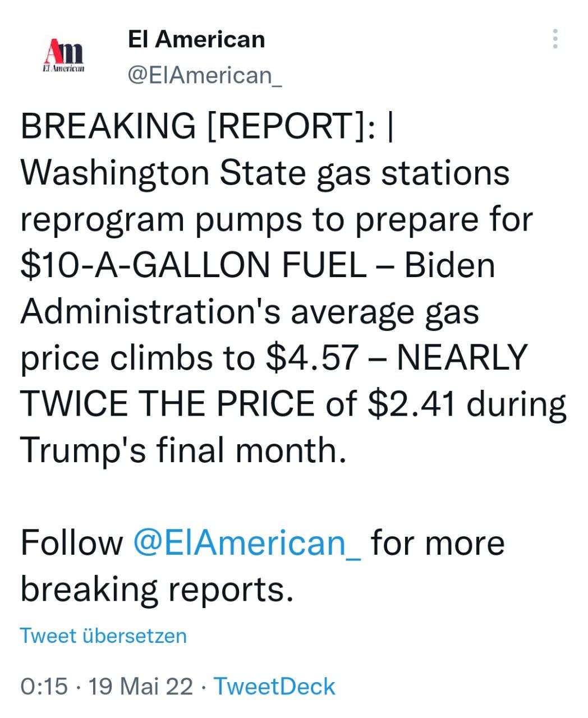Viewport: 588px width, 718px height.
Task: Click the Trump's final month line
Action: point(182,450)
